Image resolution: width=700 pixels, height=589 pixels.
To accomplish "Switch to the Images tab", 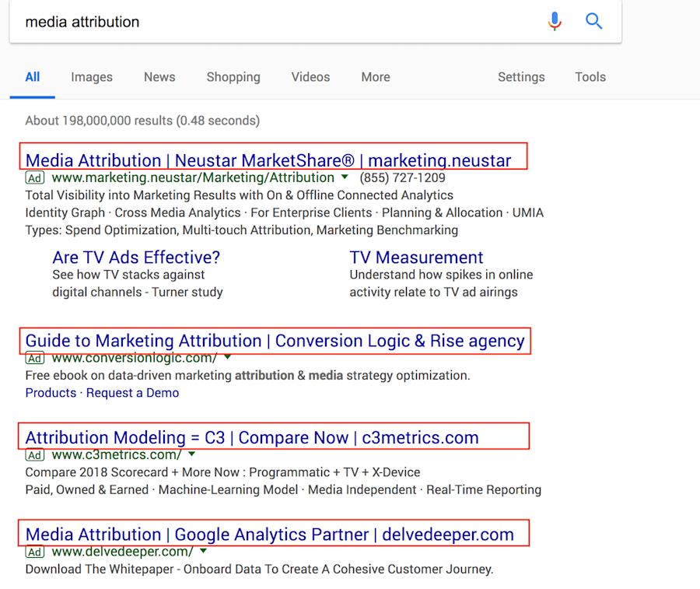I will click(x=91, y=77).
